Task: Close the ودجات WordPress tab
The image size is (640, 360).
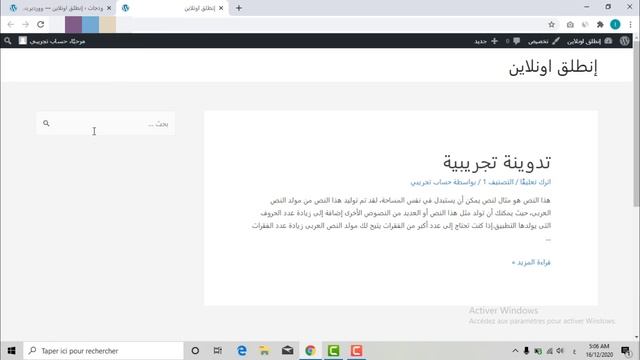Action: point(109,8)
